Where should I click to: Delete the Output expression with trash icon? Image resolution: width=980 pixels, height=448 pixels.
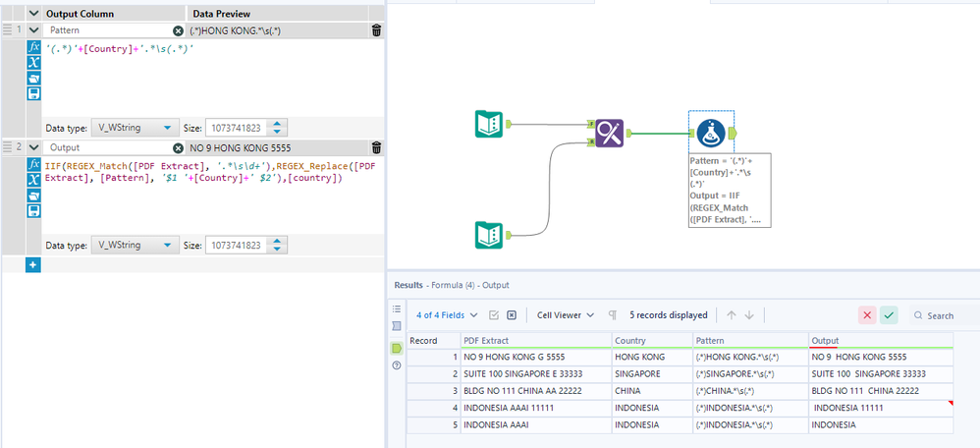376,147
